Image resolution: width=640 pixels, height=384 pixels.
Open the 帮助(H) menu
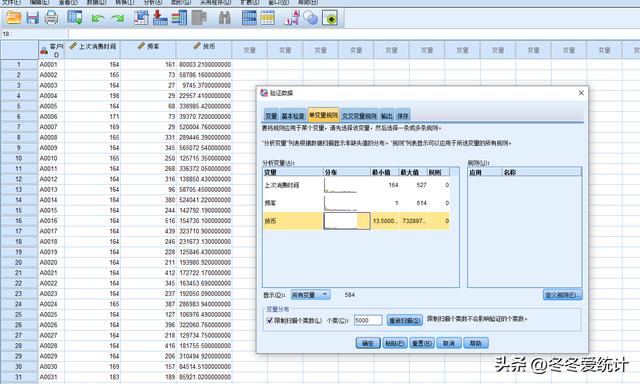[308, 2]
